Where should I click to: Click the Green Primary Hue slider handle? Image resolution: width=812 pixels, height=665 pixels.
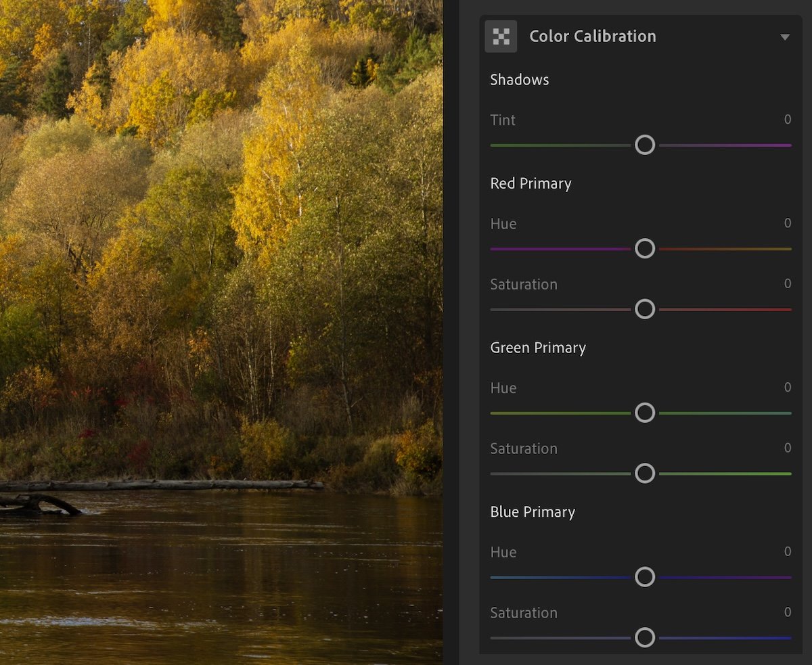(645, 413)
